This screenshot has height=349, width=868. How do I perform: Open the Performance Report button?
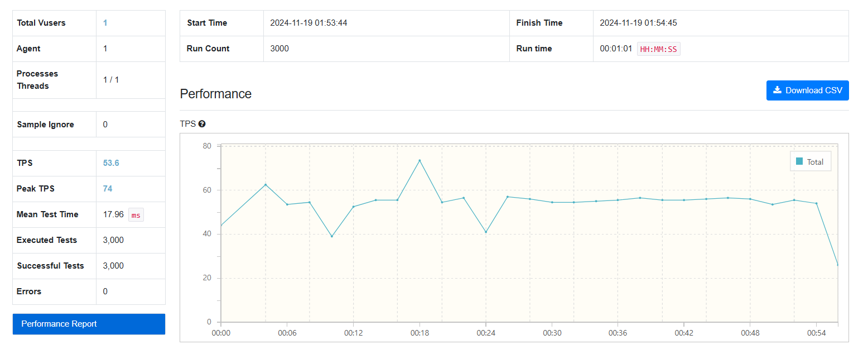pos(89,324)
